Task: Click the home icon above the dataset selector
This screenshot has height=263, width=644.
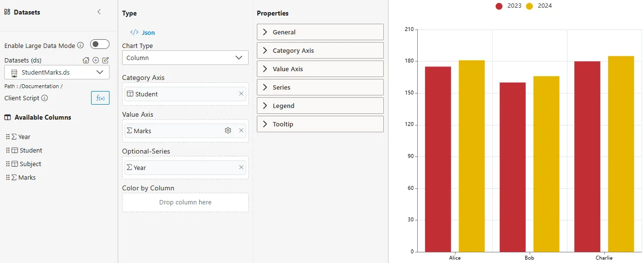Action: (x=86, y=61)
